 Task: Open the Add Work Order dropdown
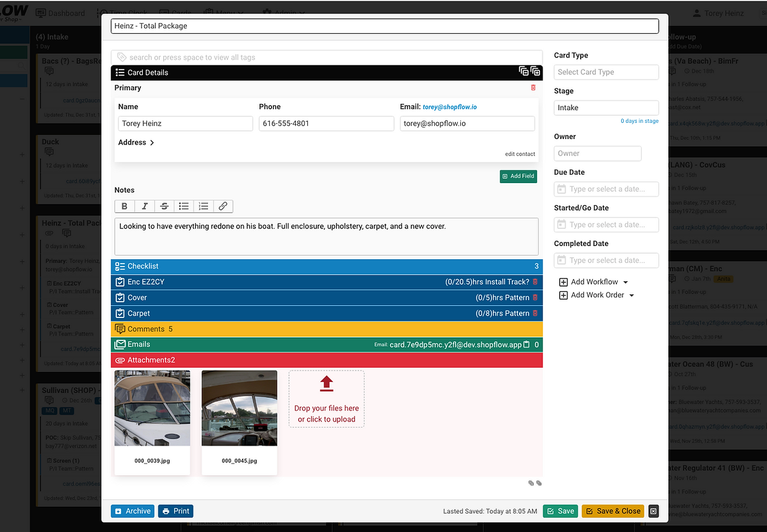(597, 295)
